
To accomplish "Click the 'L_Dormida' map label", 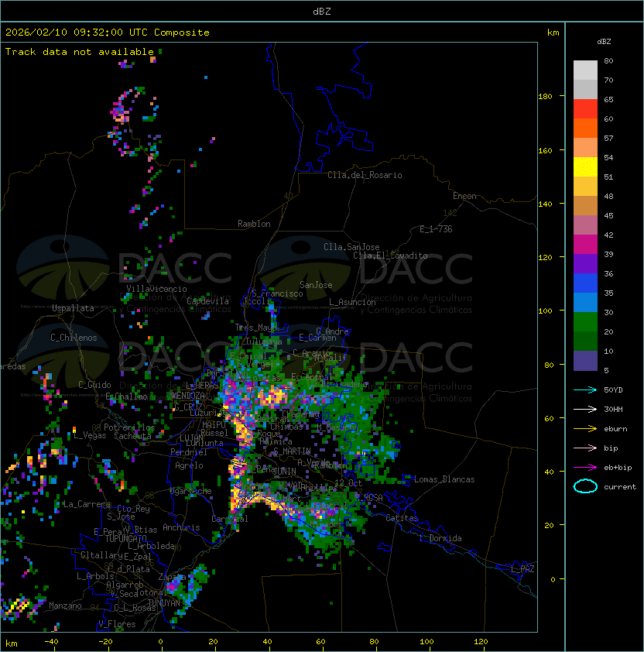I will tap(440, 538).
